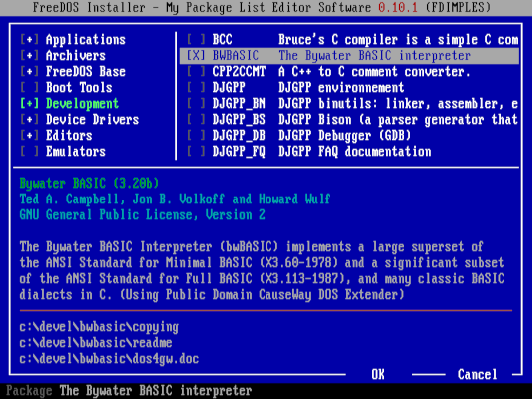The width and height of the screenshot is (532, 399).
Task: Click the Bywater BASIC (3.20b) title
Action: tap(89, 184)
